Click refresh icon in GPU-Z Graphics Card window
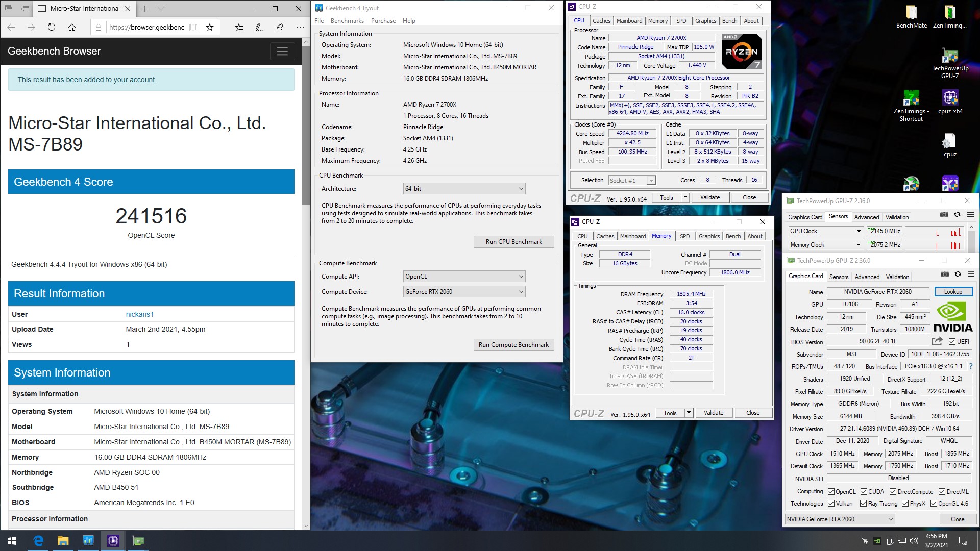Viewport: 980px width, 551px height. click(958, 274)
